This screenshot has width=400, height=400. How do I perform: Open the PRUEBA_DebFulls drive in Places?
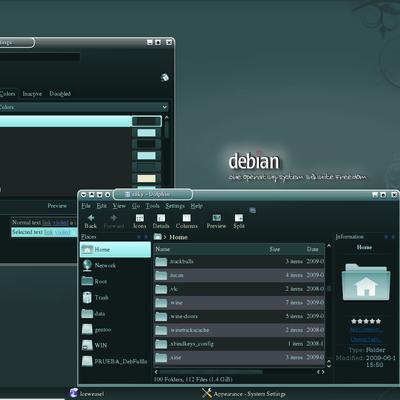[115, 361]
